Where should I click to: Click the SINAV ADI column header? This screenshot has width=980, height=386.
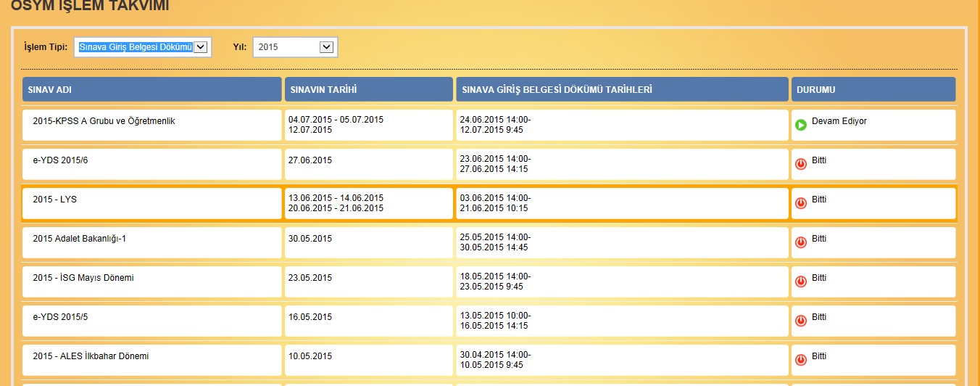151,89
